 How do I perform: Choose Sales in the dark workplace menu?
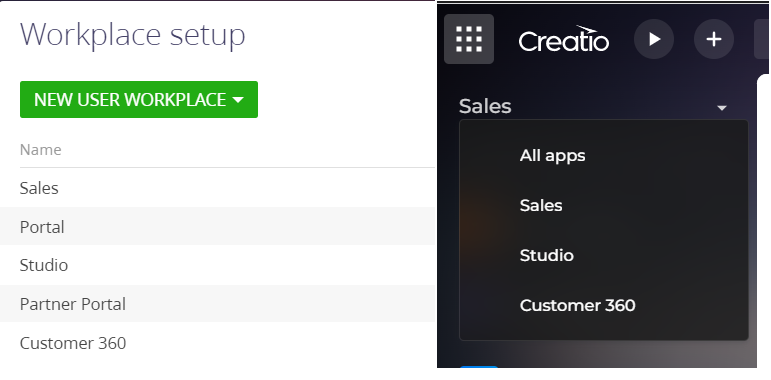[541, 205]
